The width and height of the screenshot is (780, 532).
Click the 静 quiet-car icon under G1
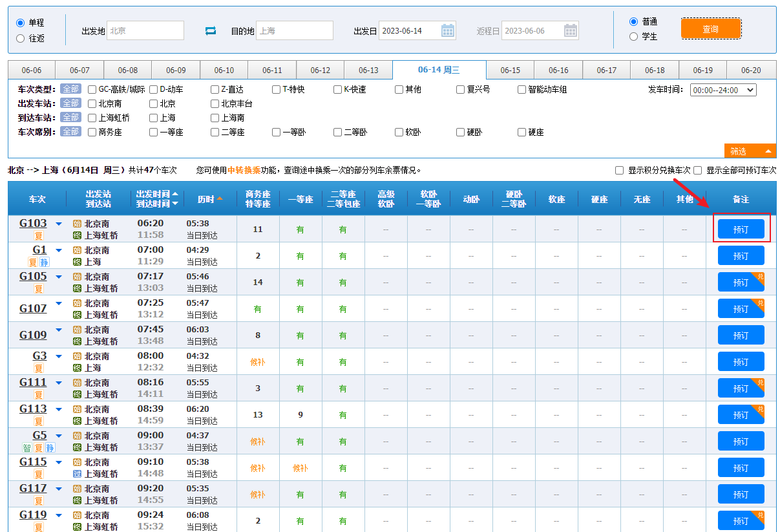coord(44,262)
